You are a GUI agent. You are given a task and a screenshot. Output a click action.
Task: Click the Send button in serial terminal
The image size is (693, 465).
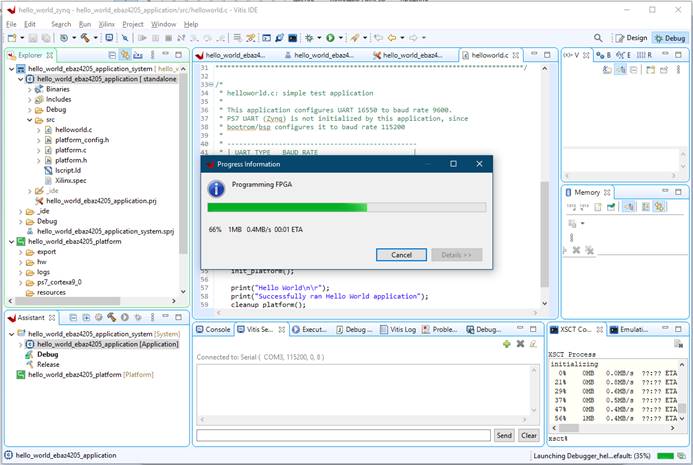[x=504, y=435]
